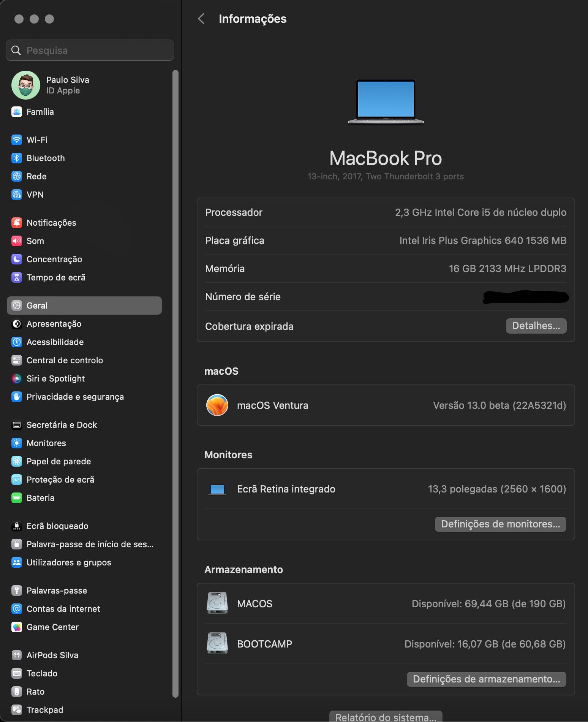
Task: Select Bateria icon
Action: click(x=17, y=498)
